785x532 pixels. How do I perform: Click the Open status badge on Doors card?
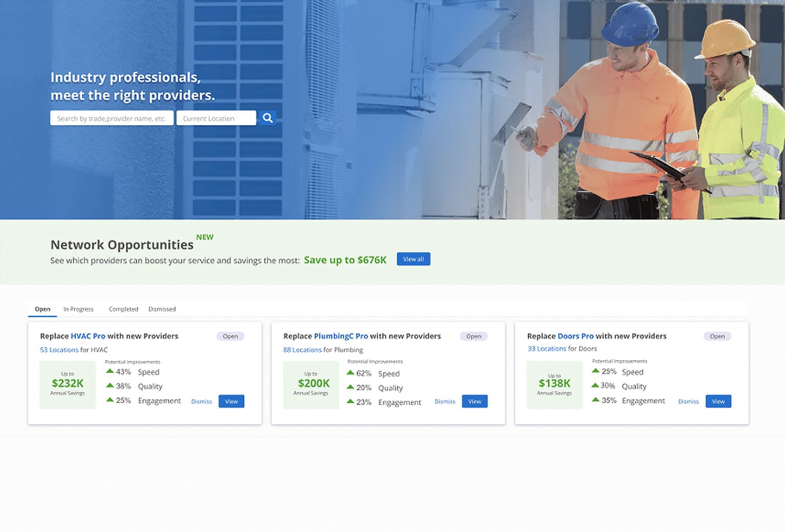click(x=717, y=336)
